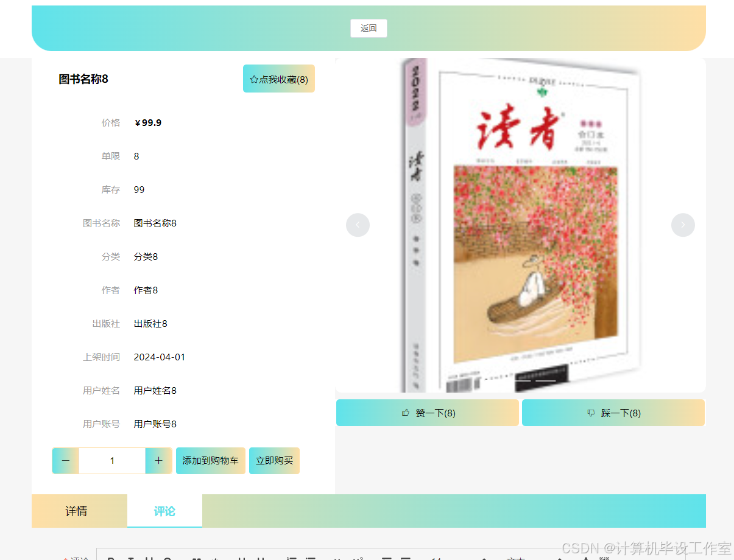Dislike the book with 踩一下(8)
734x560 pixels.
pyautogui.click(x=613, y=413)
